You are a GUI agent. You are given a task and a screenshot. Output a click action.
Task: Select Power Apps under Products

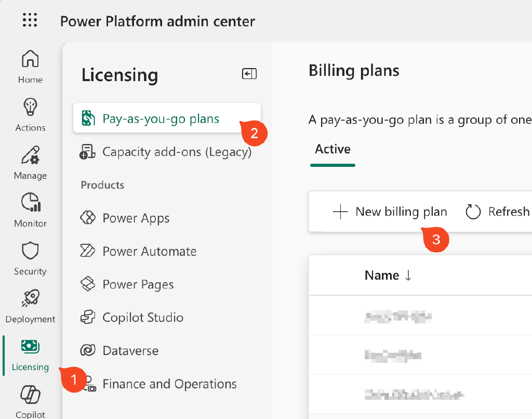click(x=136, y=218)
